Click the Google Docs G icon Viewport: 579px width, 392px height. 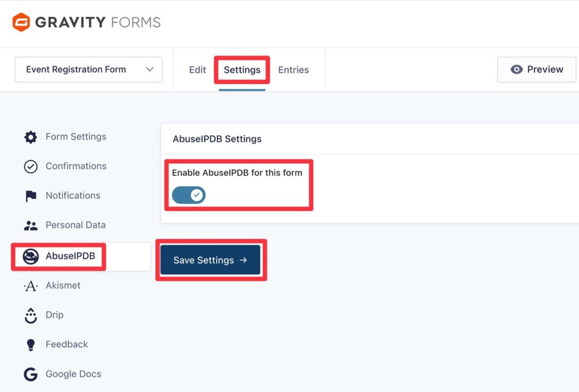31,374
